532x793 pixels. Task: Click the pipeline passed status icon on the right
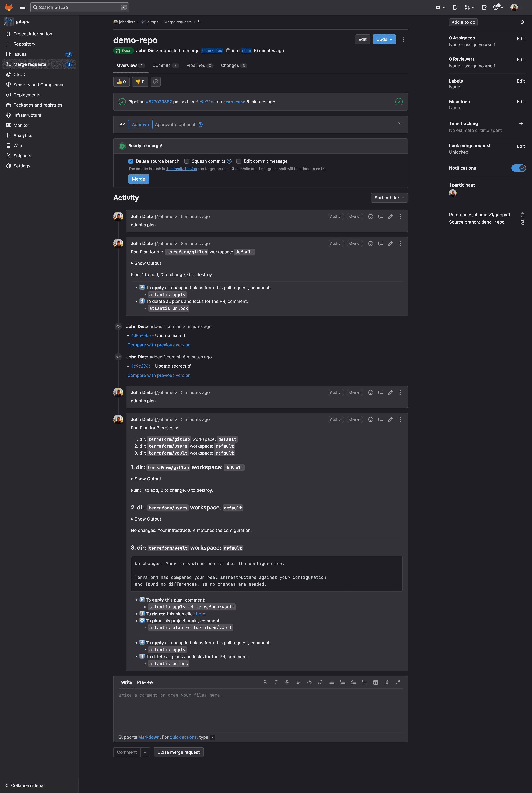[399, 102]
